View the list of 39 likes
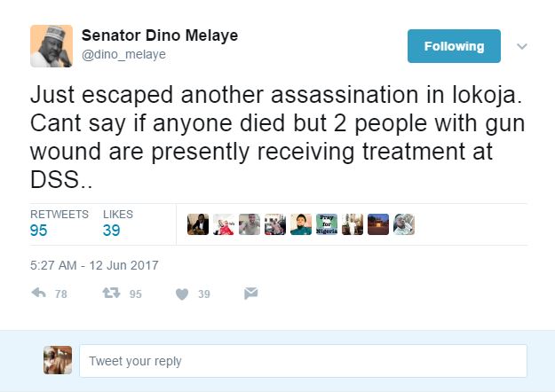 [x=118, y=223]
